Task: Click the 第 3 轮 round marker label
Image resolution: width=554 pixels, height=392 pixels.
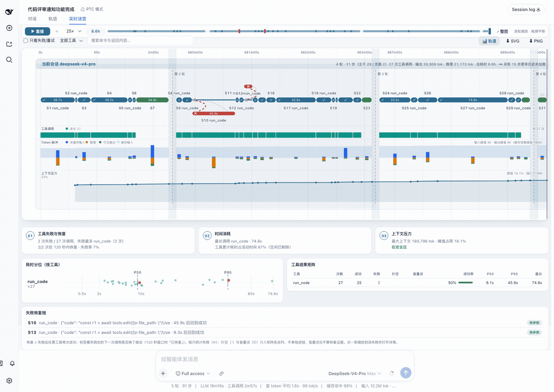Action: 382,74
